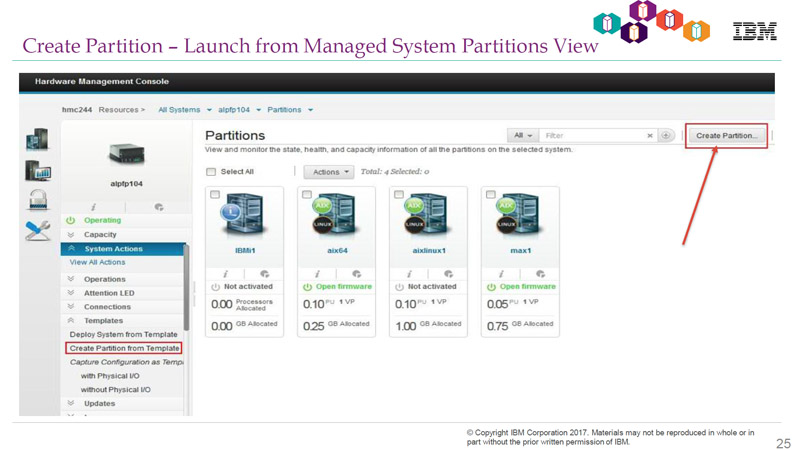
Task: Check the Select All checkbox
Action: [211, 172]
